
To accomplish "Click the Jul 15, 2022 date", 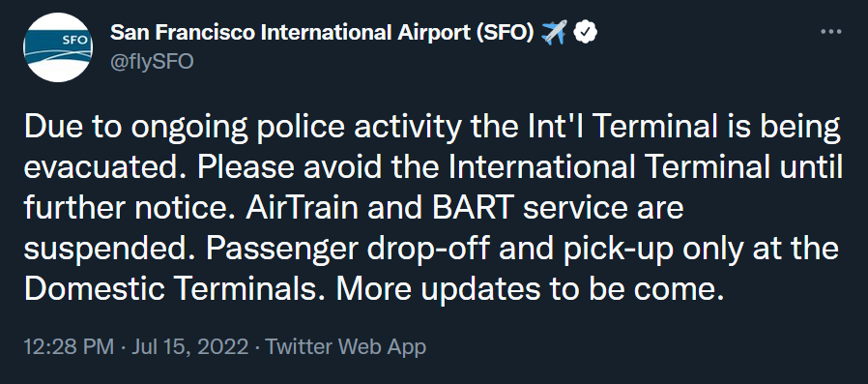I will pos(189,347).
